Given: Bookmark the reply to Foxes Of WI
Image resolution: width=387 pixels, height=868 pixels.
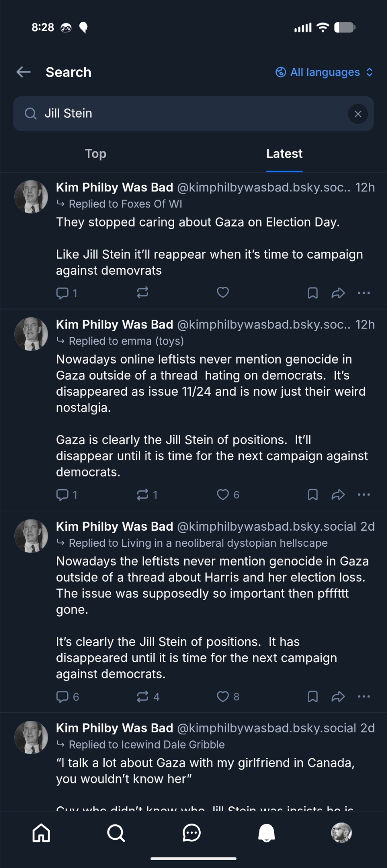Looking at the screenshot, I should tap(313, 293).
